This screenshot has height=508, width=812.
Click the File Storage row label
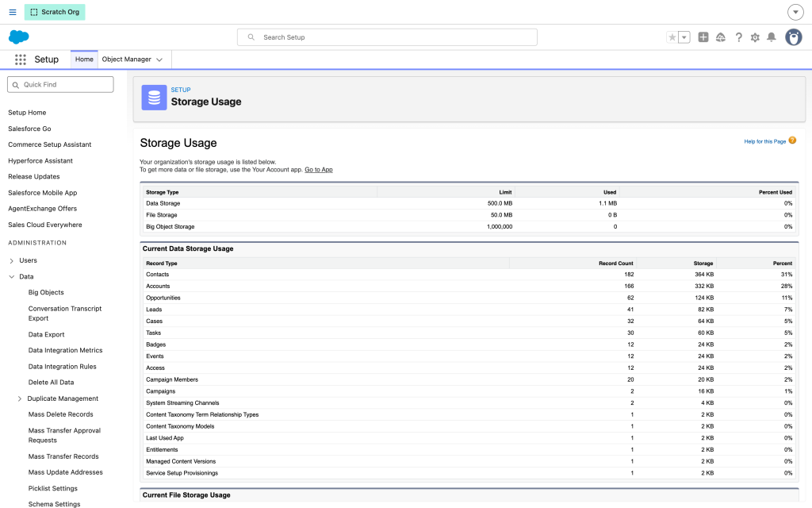pyautogui.click(x=162, y=214)
